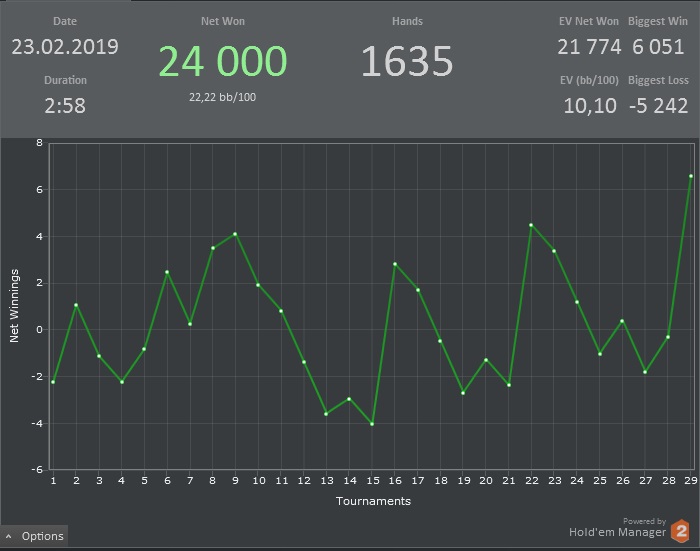Select the data point for tournament 29
The height and width of the screenshot is (551, 700).
(691, 176)
